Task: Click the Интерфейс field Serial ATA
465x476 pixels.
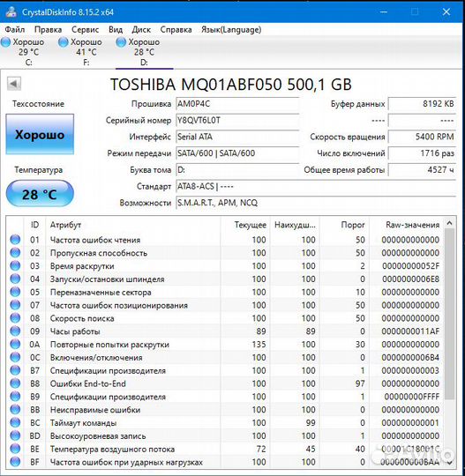Action: [237, 137]
